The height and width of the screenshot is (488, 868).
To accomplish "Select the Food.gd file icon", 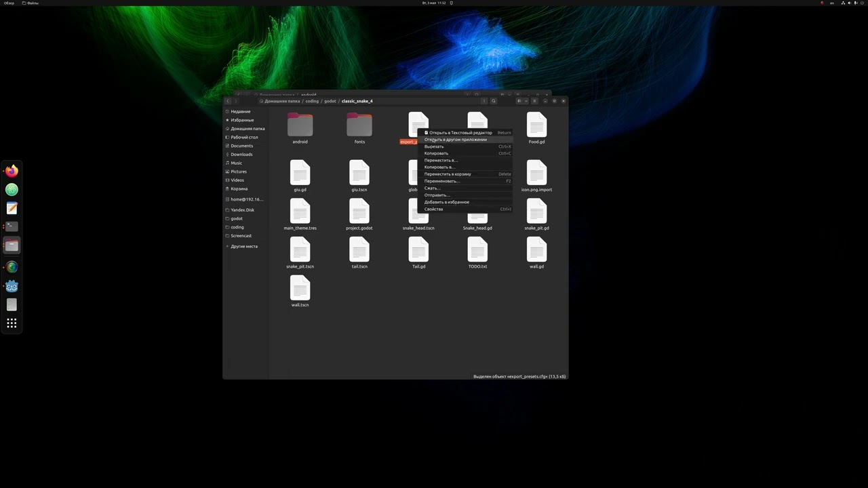I will click(536, 125).
